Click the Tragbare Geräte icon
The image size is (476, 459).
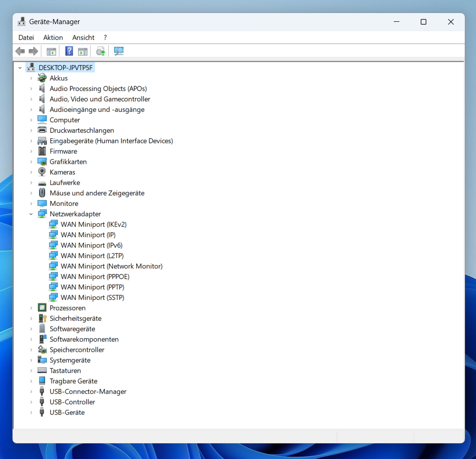(x=42, y=381)
